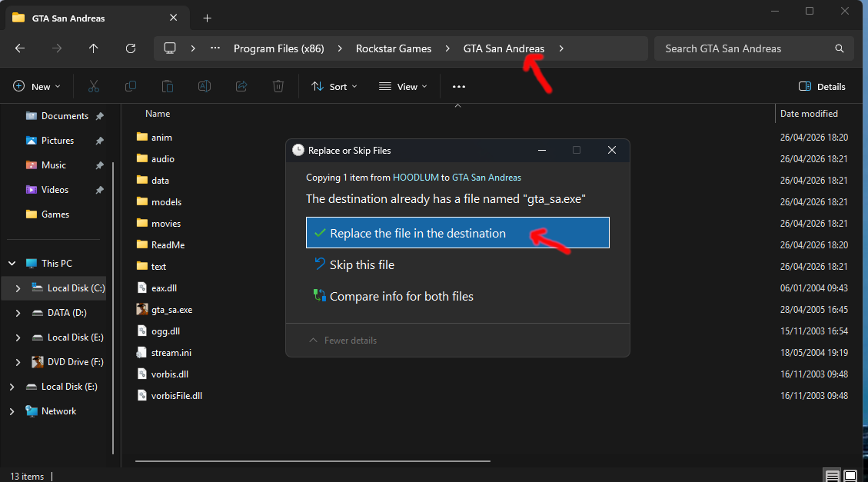The height and width of the screenshot is (482, 868).
Task: Sort by the Name column header
Action: point(158,114)
